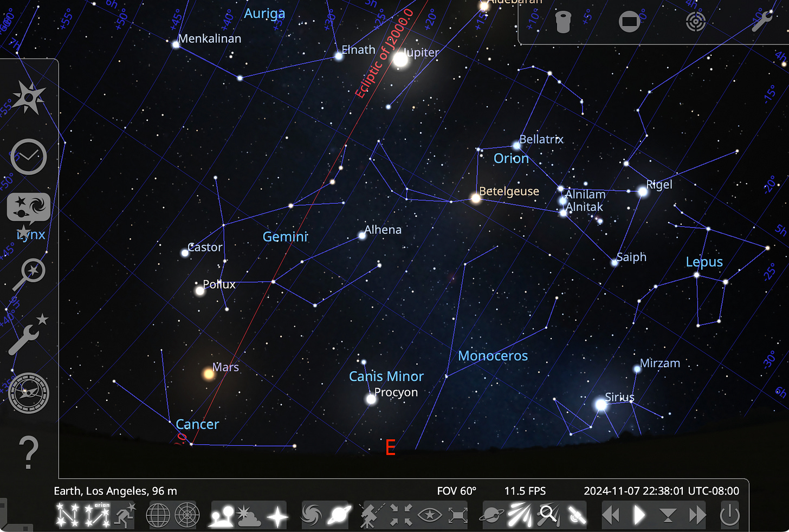Image resolution: width=789 pixels, height=532 pixels.
Task: Toggle planet labels
Action: point(340,515)
